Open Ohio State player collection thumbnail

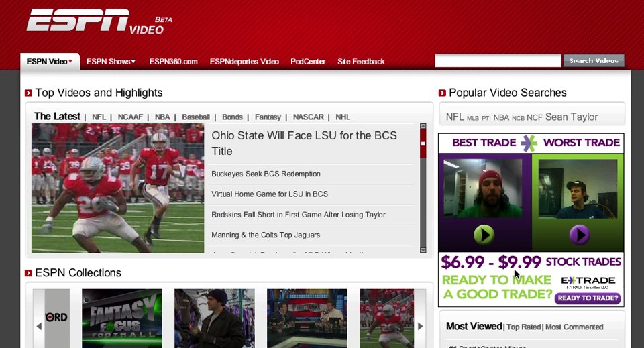387,318
